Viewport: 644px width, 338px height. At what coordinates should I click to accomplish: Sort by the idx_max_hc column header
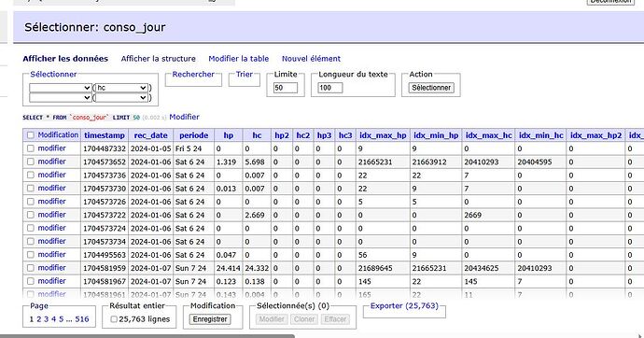click(489, 135)
